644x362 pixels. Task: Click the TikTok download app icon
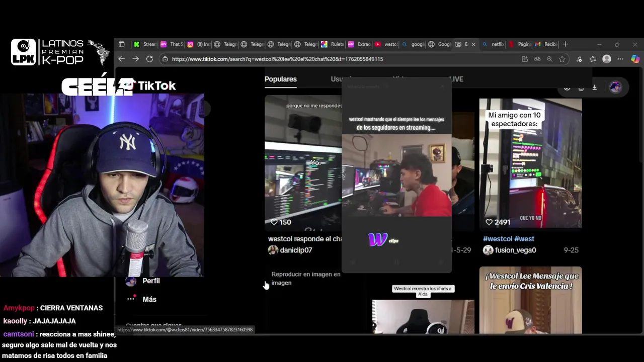[x=594, y=87]
